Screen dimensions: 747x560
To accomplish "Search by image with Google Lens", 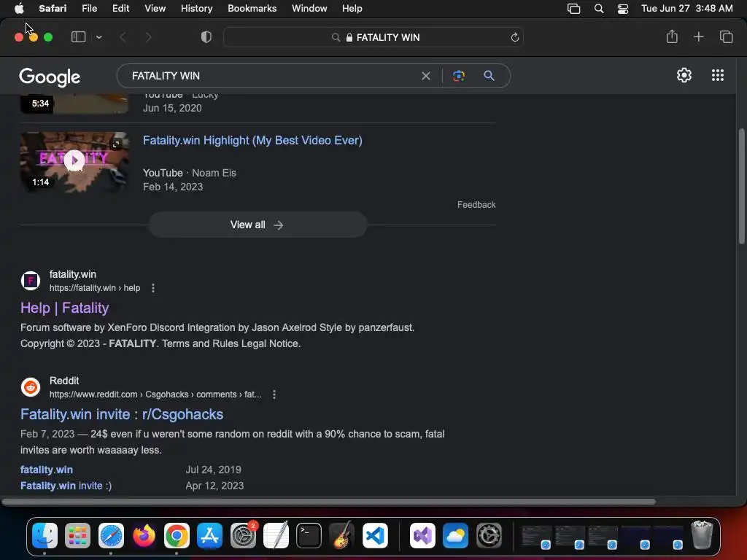I will pos(458,76).
